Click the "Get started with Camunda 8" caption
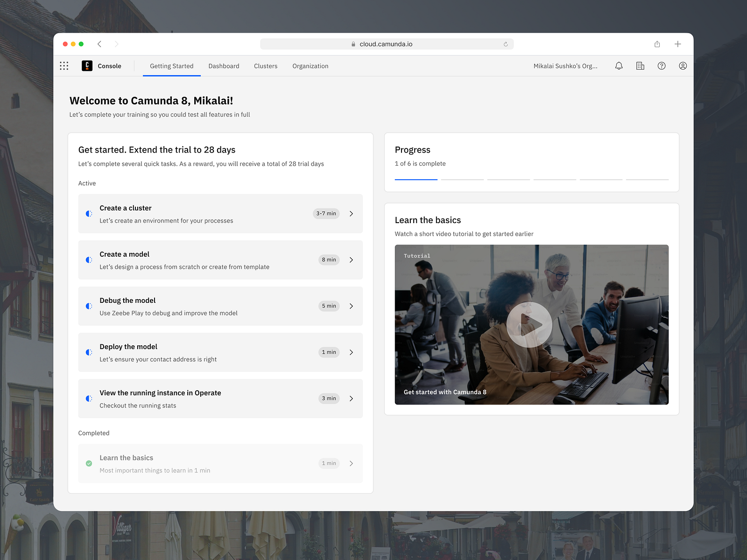 coord(445,392)
